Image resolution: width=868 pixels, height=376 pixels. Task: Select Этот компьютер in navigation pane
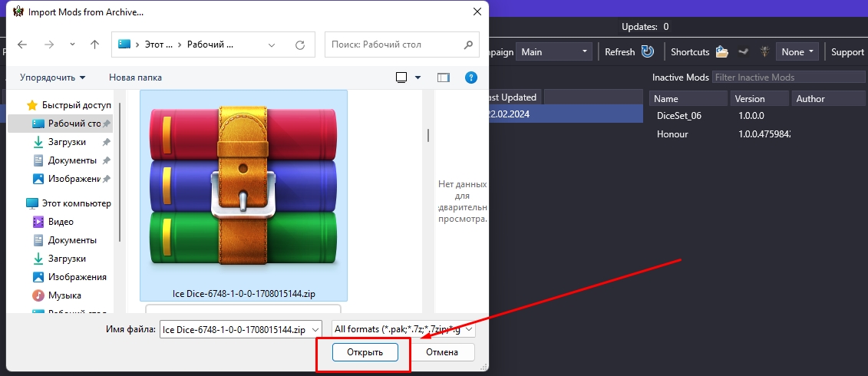pyautogui.click(x=69, y=203)
